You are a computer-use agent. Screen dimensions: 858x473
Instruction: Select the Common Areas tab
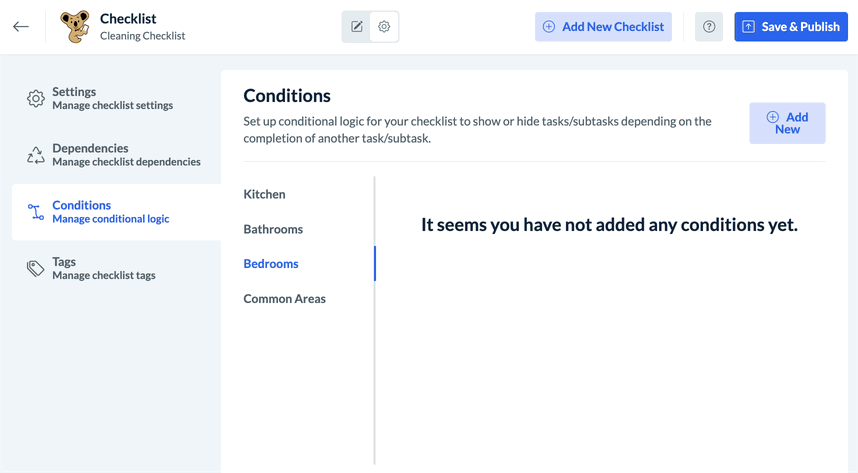point(284,299)
